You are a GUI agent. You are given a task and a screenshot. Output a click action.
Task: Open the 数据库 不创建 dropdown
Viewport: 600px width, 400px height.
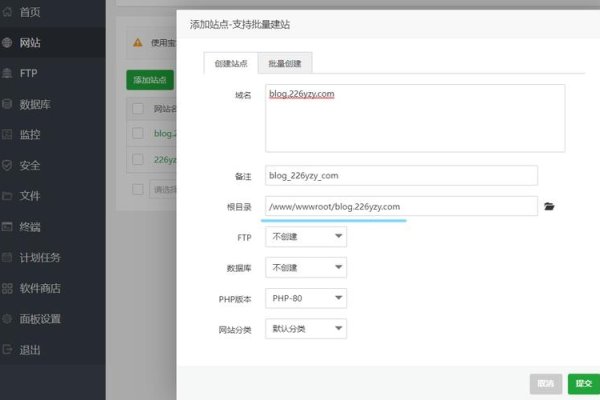tap(306, 267)
